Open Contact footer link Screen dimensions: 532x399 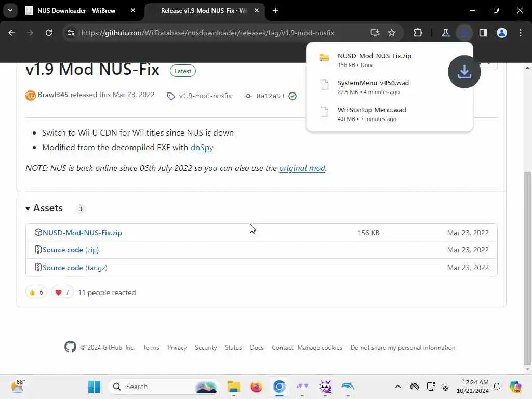coord(282,348)
